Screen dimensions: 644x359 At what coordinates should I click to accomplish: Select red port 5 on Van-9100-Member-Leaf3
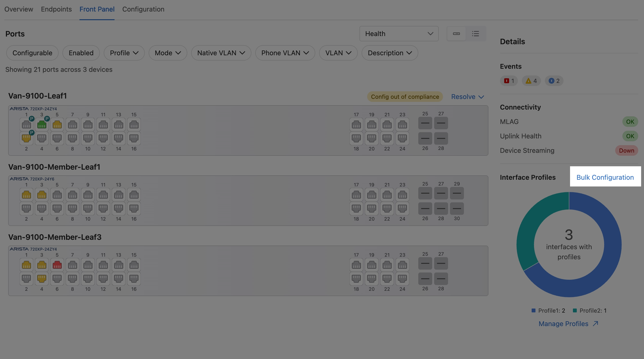tap(57, 265)
